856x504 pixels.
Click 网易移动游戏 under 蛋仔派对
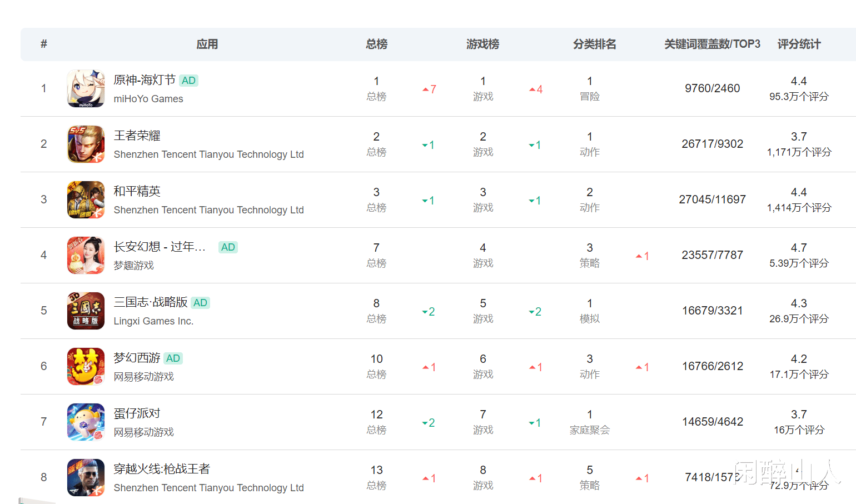coord(143,432)
